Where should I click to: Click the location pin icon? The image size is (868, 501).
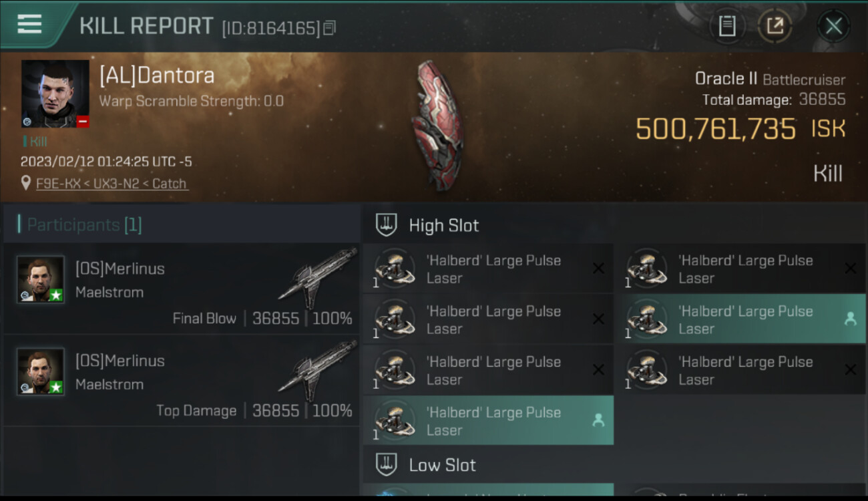click(26, 183)
